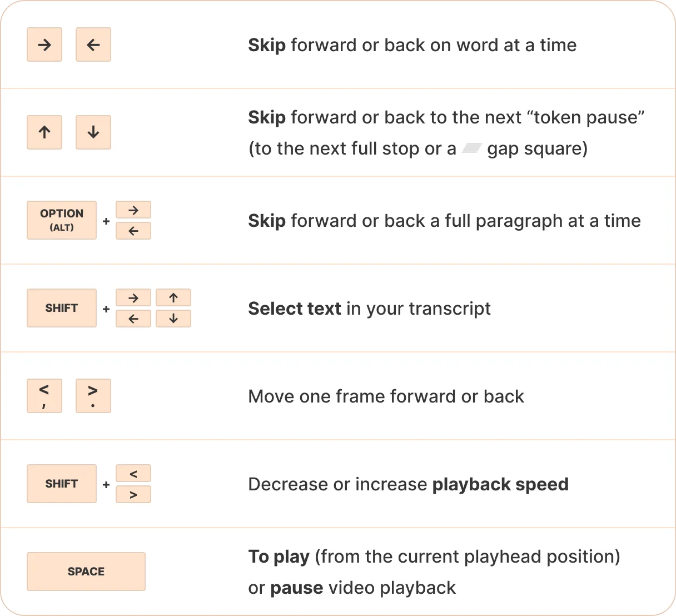Image resolution: width=676 pixels, height=616 pixels.
Task: Click the less-than comma key
Action: pyautogui.click(x=44, y=396)
